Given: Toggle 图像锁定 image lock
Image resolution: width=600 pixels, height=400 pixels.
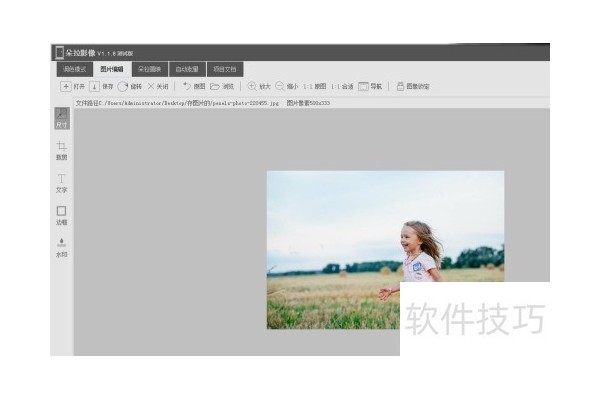Looking at the screenshot, I should 413,87.
